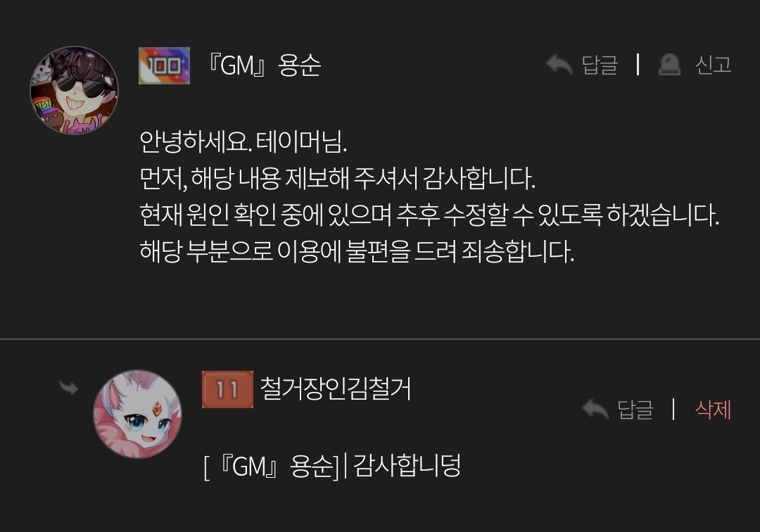Click the greeting line 안녕하세요. 테이머님.
Viewport: 760px width, 532px height.
(243, 142)
